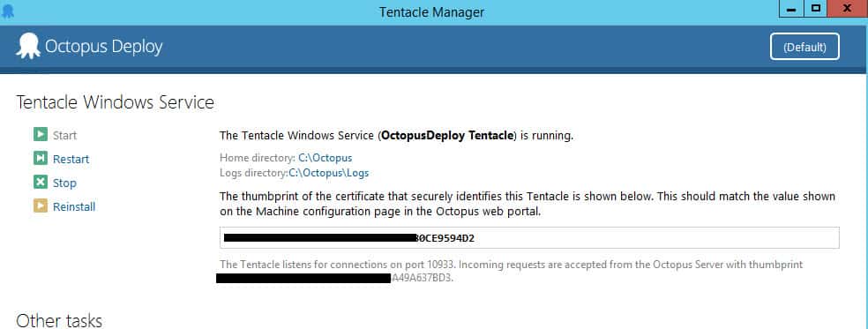Stop the Tentacle service via Stop link
The image size is (868, 329).
64,183
